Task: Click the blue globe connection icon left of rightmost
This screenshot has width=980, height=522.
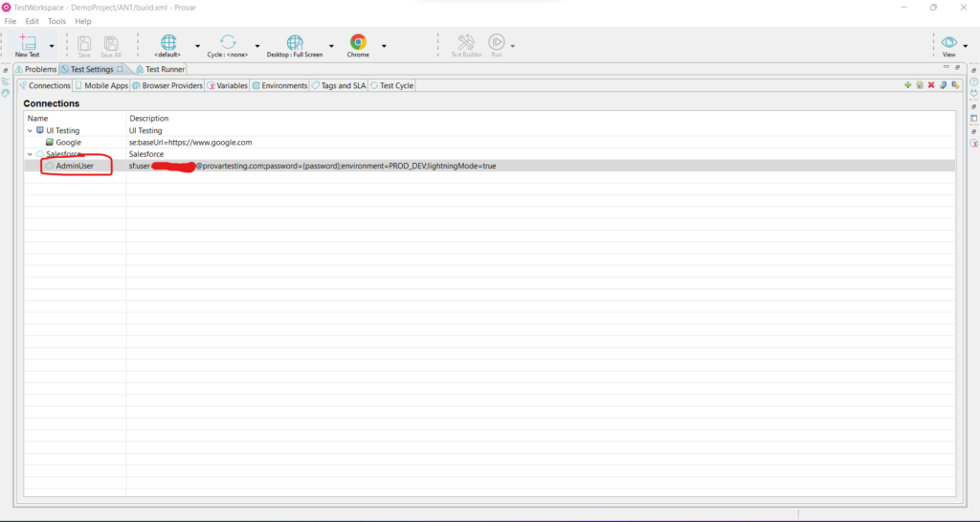Action: pos(943,85)
